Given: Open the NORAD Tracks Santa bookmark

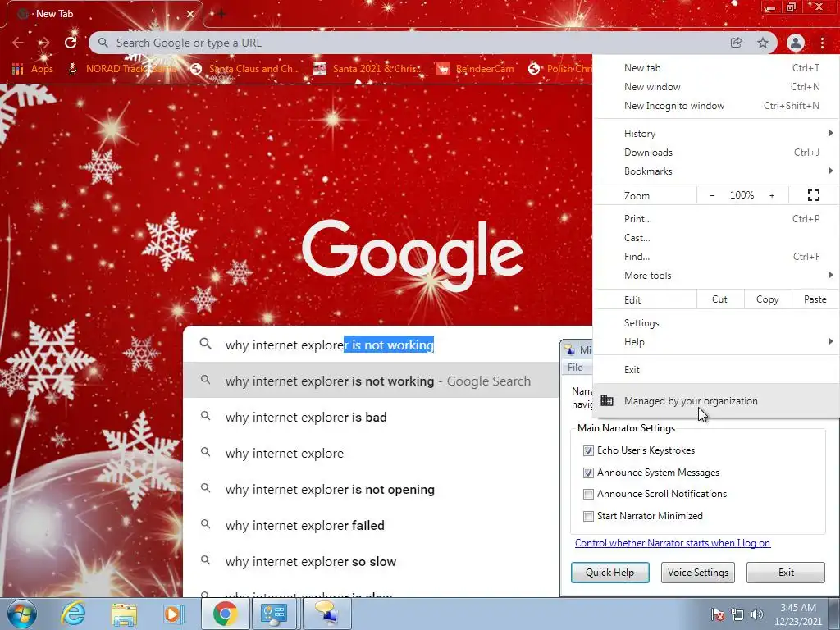Looking at the screenshot, I should tap(122, 69).
